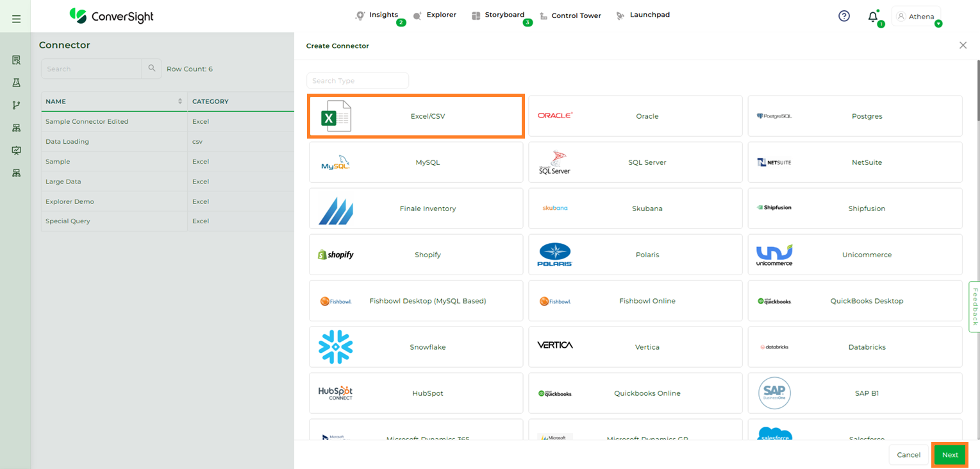Click the branch icon in left sidebar

click(x=16, y=105)
